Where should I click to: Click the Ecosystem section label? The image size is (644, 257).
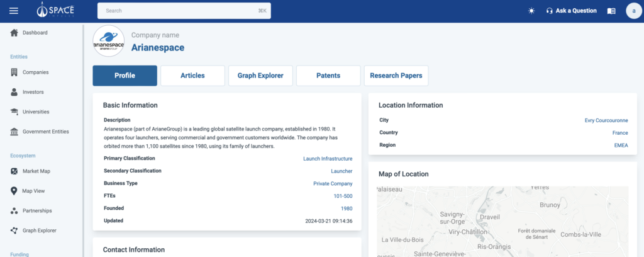[x=23, y=156]
